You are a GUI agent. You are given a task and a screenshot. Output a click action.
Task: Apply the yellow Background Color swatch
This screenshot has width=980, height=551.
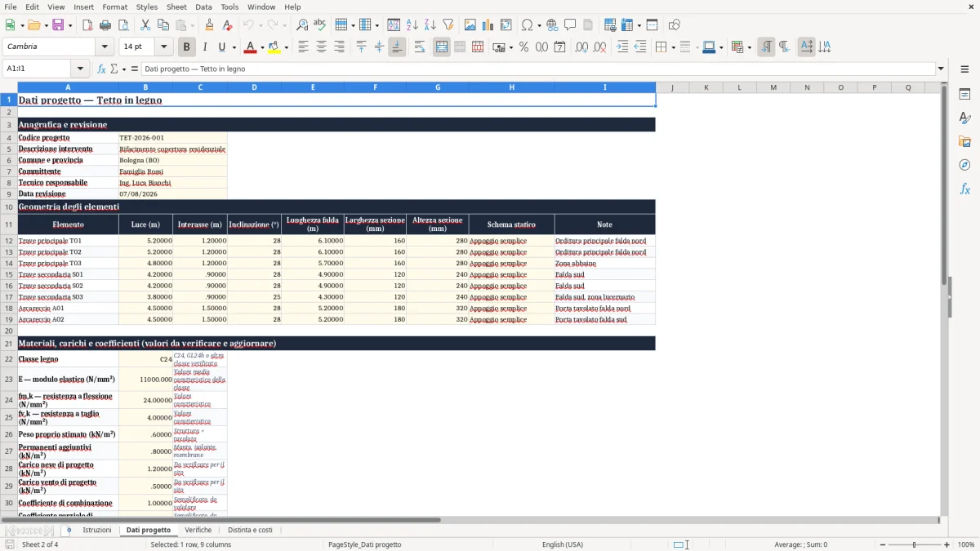click(274, 47)
